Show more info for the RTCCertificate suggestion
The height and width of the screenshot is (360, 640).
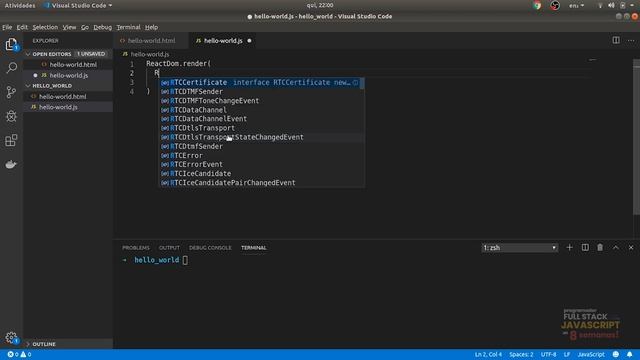[x=356, y=82]
